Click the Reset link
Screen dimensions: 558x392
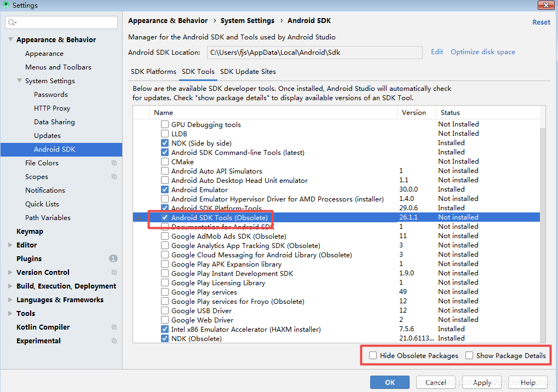541,22
